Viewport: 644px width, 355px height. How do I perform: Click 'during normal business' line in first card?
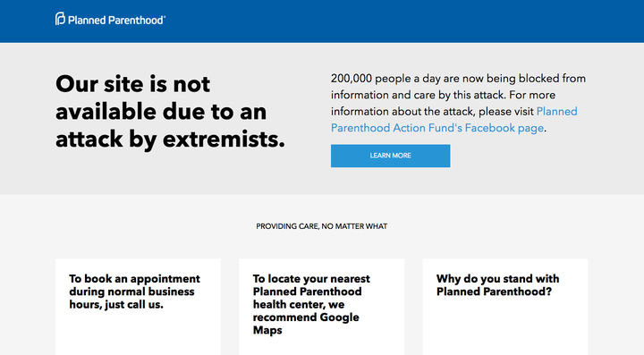tap(131, 292)
